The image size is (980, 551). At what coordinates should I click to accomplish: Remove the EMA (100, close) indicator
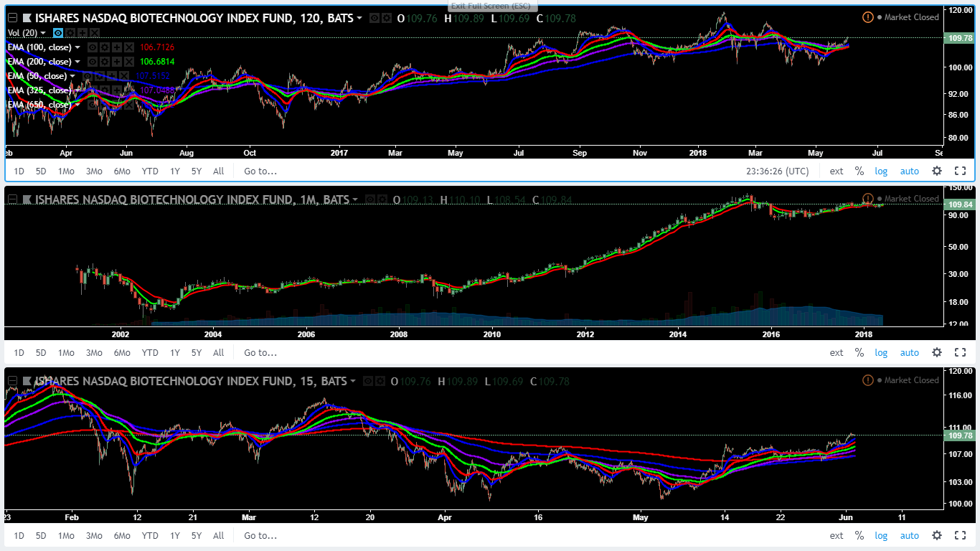128,47
